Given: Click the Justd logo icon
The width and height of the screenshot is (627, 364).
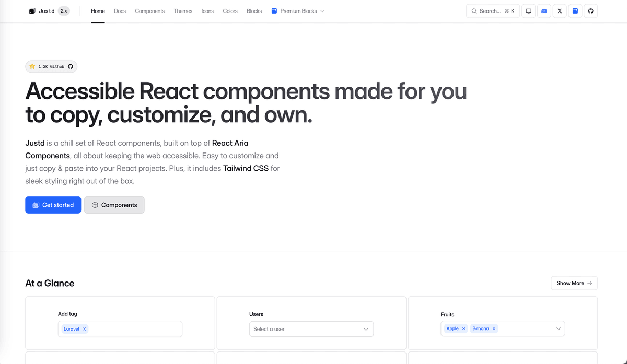Looking at the screenshot, I should [x=32, y=11].
